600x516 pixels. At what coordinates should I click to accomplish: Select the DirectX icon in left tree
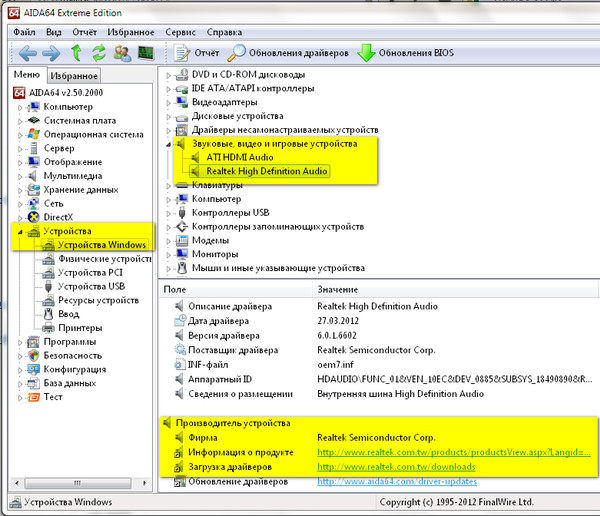click(34, 217)
